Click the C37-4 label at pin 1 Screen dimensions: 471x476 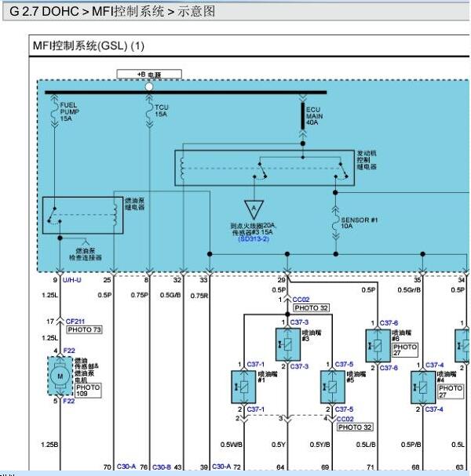pyautogui.click(x=435, y=365)
